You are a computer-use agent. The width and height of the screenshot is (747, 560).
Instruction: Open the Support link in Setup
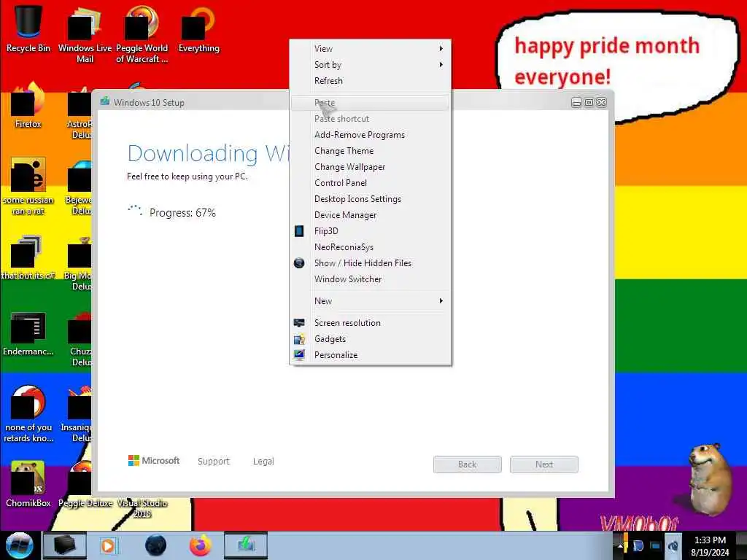coord(214,462)
